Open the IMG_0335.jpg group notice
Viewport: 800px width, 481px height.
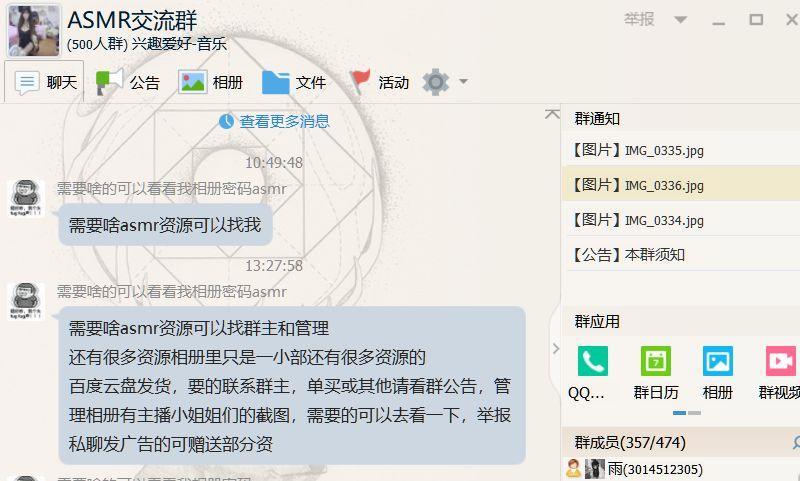pyautogui.click(x=681, y=150)
